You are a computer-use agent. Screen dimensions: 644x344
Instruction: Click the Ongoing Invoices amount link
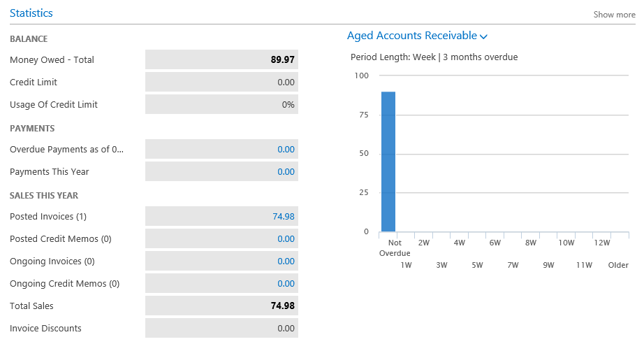[286, 261]
